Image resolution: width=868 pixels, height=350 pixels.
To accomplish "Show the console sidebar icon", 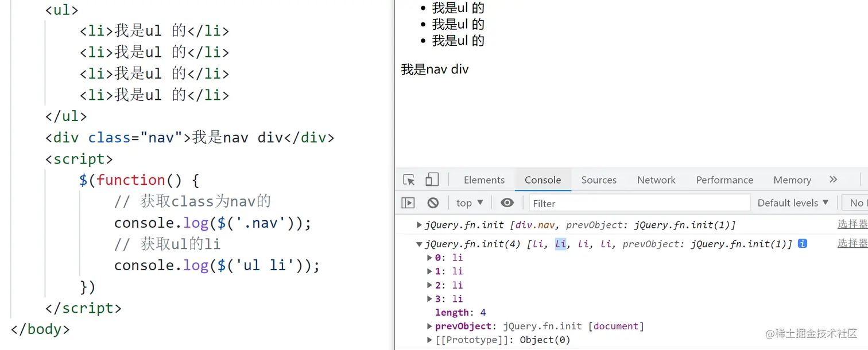I will (x=408, y=203).
